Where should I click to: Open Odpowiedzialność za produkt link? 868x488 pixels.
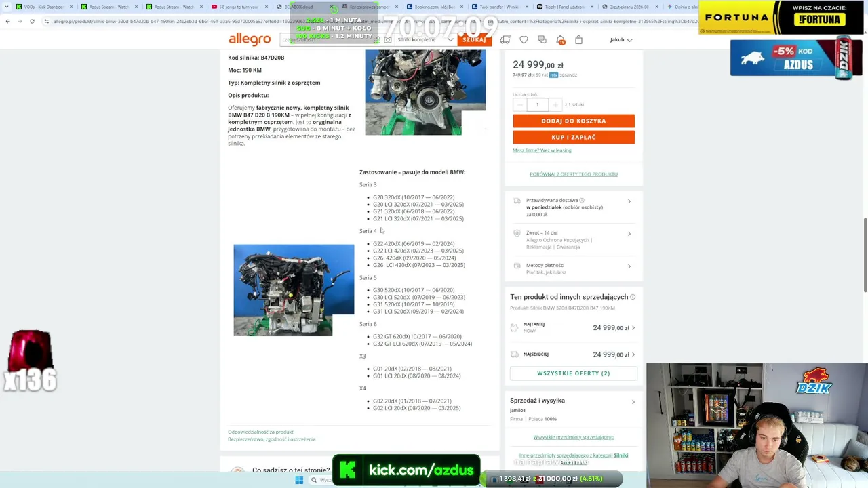[260, 432]
